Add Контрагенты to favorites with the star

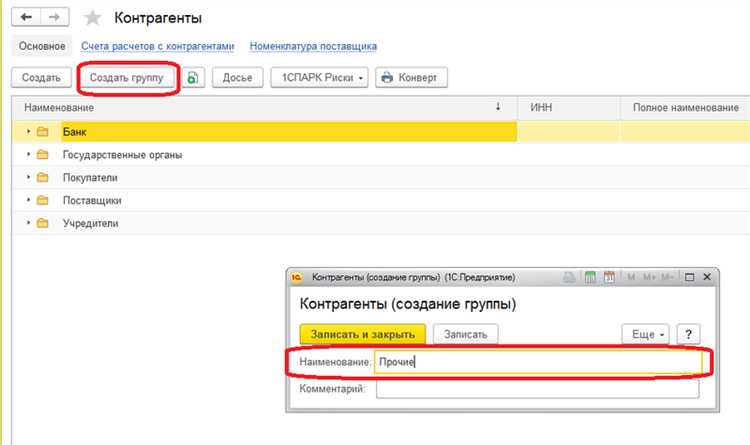[x=92, y=18]
